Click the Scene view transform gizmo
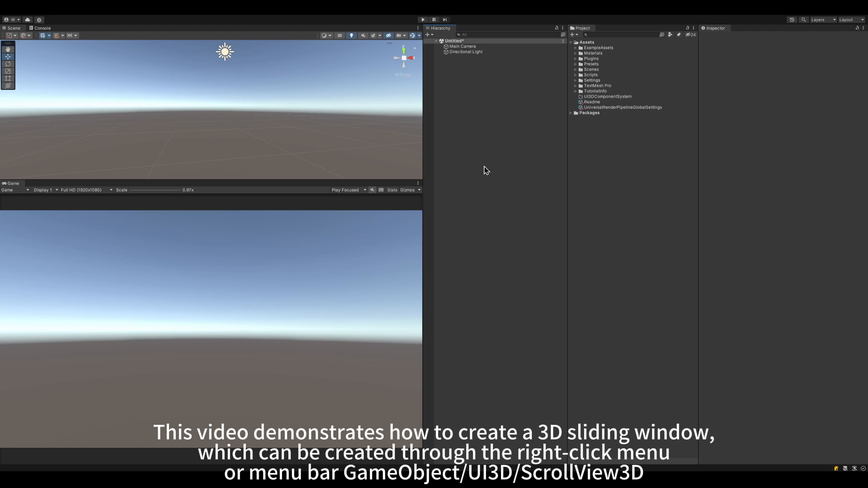868x488 pixels. click(x=404, y=58)
